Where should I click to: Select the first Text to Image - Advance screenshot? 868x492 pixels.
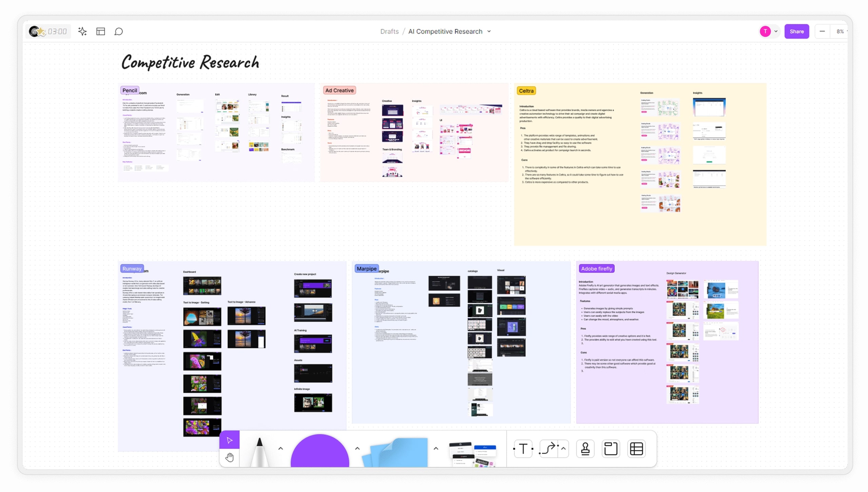pyautogui.click(x=246, y=316)
